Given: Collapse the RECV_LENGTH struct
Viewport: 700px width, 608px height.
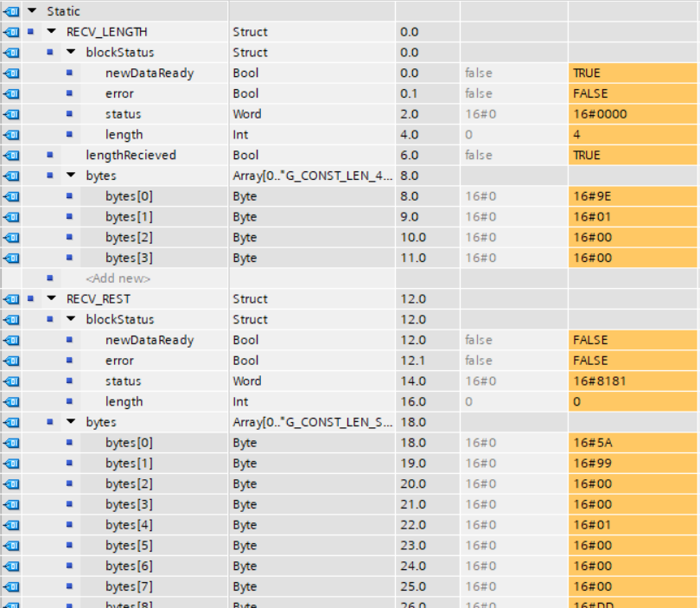Looking at the screenshot, I should point(52,31).
